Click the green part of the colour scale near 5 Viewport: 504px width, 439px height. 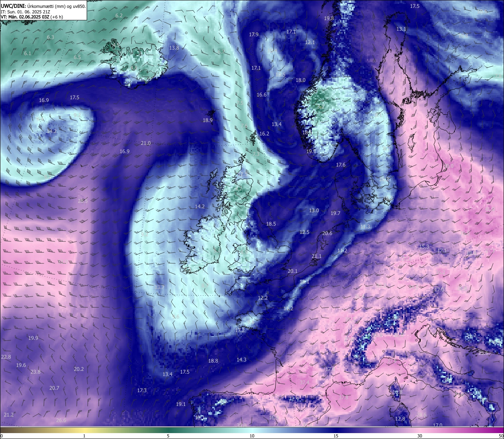click(x=168, y=430)
